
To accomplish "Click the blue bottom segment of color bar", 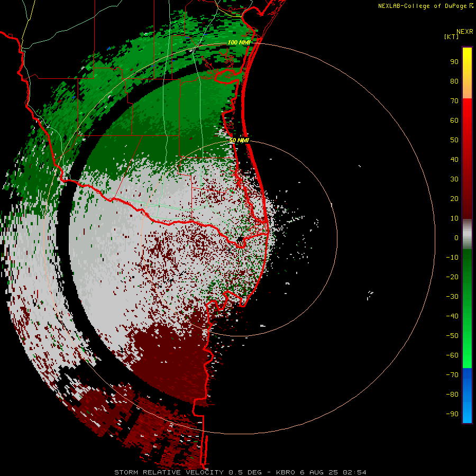I will pos(467,396).
